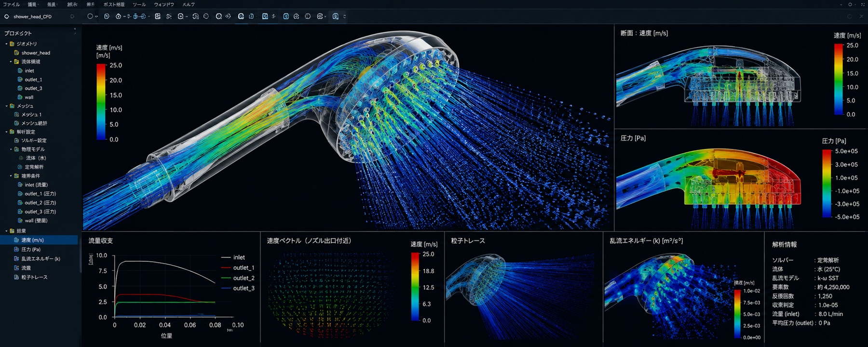Open the ヘルプ menu
Viewport: 868px width, 347px height.
click(189, 4)
